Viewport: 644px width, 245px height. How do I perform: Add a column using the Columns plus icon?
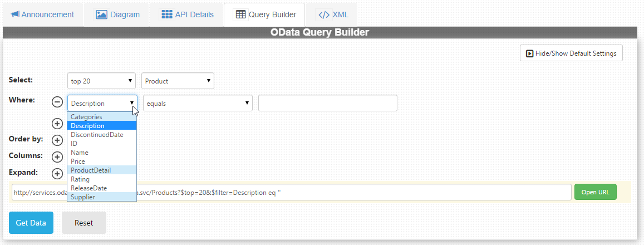click(57, 157)
